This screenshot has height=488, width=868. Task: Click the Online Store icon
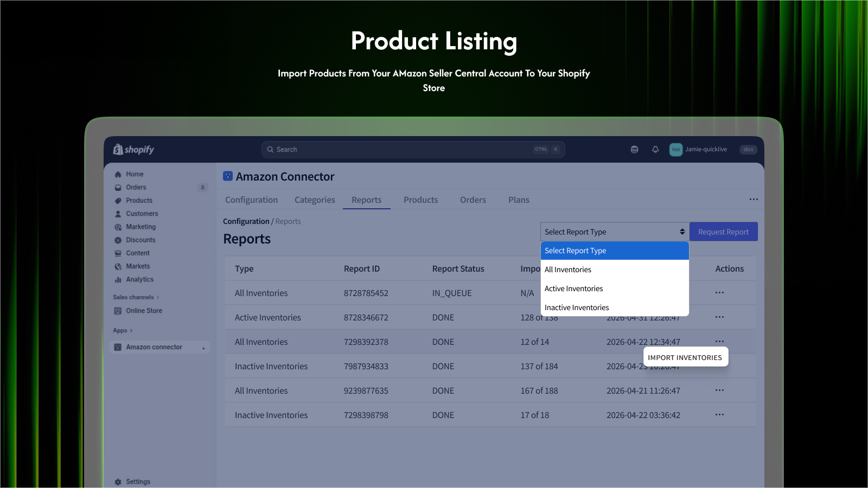coord(118,311)
